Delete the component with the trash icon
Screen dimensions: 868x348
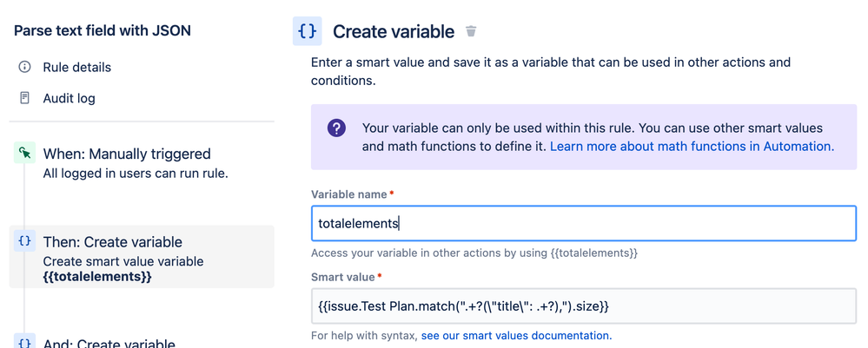471,32
